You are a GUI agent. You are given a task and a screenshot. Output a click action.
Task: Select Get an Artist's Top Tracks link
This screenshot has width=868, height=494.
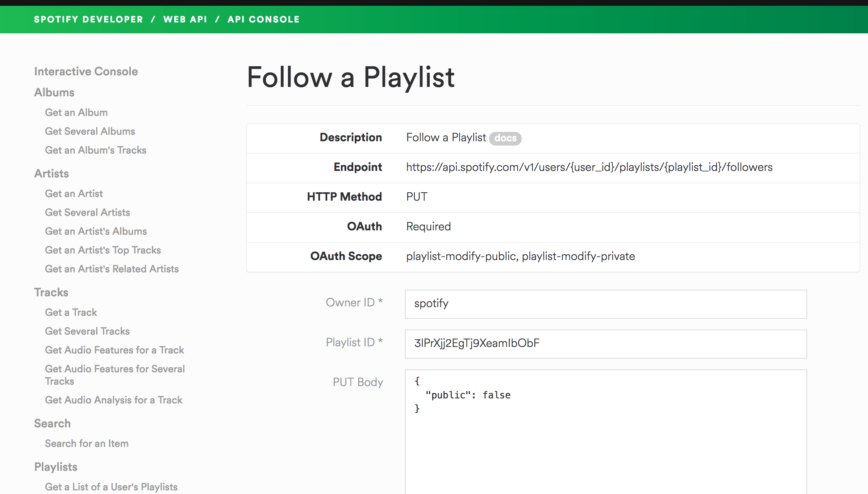[103, 250]
